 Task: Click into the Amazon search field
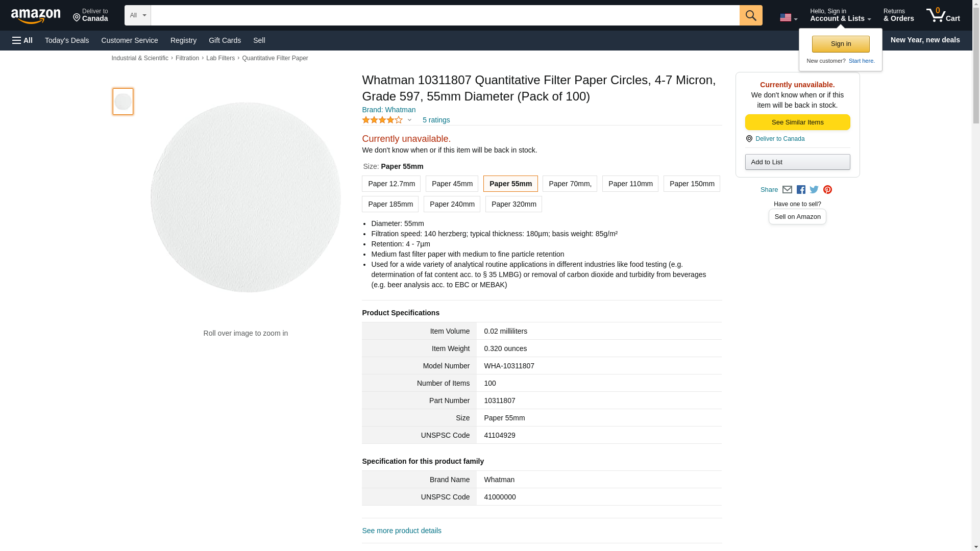coord(444,15)
